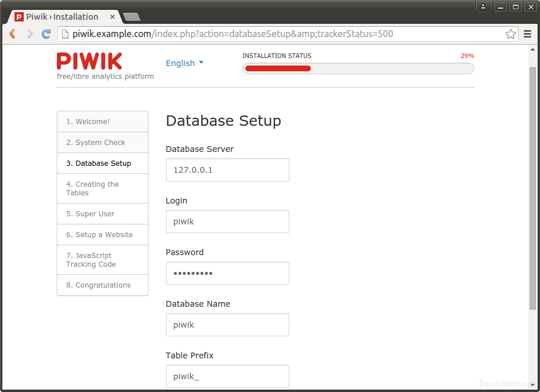Click the installation status progress bar
The height and width of the screenshot is (392, 540).
coord(358,68)
